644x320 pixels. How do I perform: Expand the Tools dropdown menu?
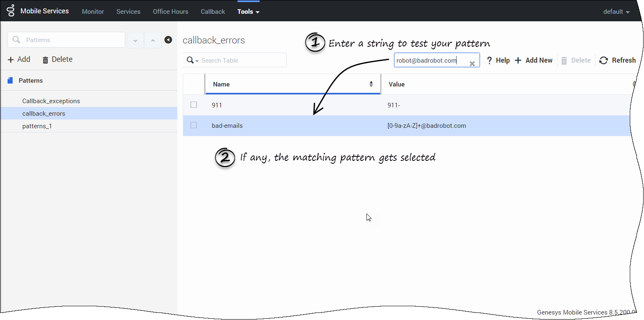coord(248,12)
